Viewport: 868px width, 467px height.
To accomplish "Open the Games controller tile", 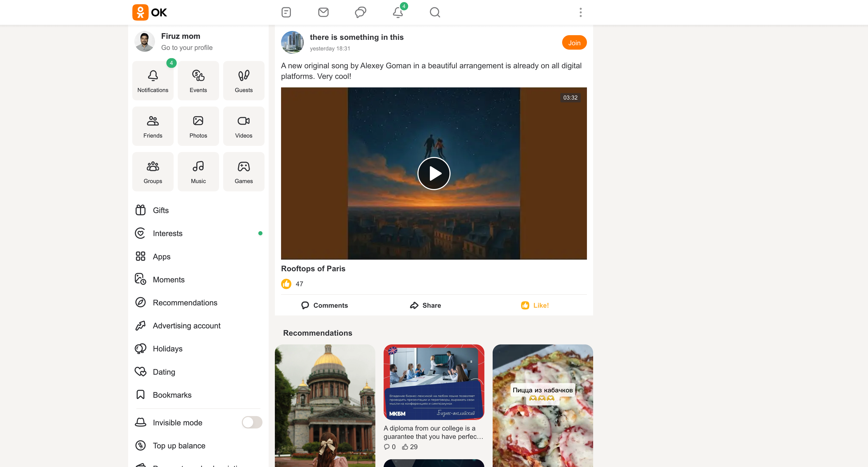I will (x=243, y=172).
